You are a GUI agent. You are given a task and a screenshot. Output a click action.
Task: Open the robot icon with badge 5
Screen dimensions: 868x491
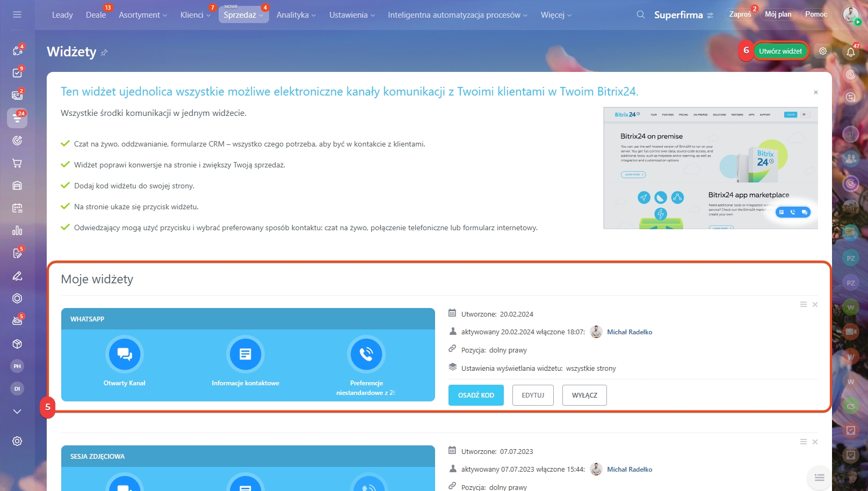point(17,321)
